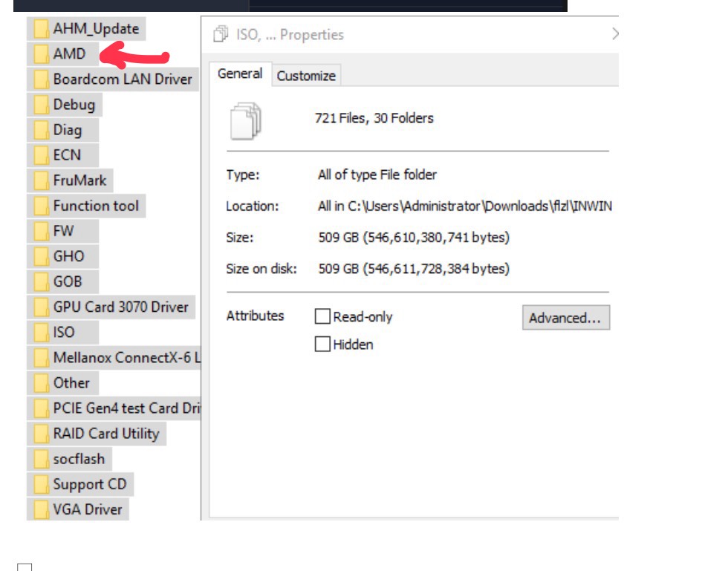Viewport: 728px width, 571px height.
Task: Select the Support CD folder name
Action: pos(89,484)
